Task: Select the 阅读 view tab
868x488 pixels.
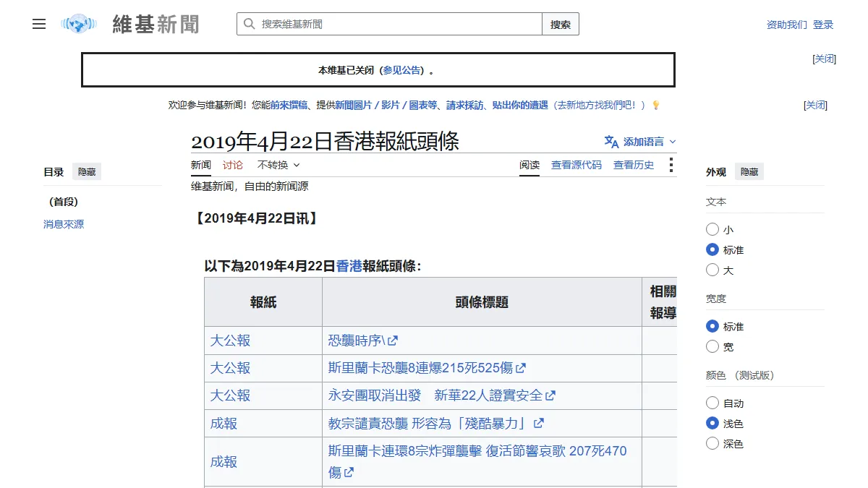Action: click(x=529, y=165)
